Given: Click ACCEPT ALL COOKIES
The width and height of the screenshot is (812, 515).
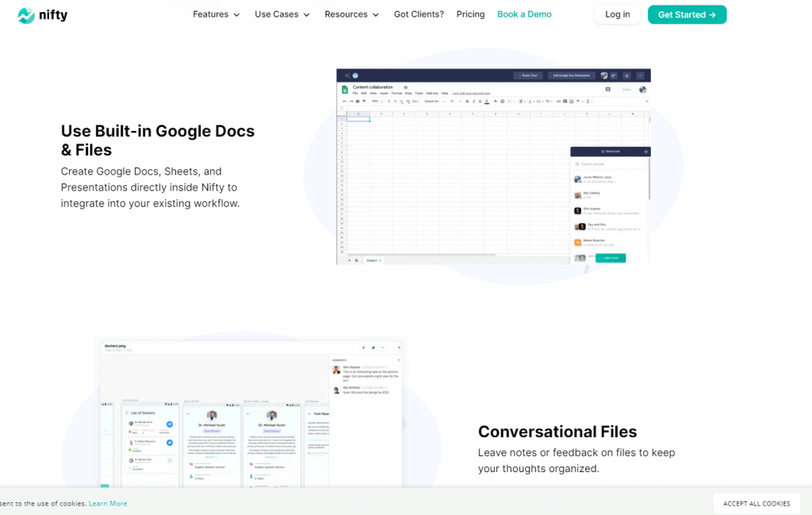Looking at the screenshot, I should [x=756, y=503].
